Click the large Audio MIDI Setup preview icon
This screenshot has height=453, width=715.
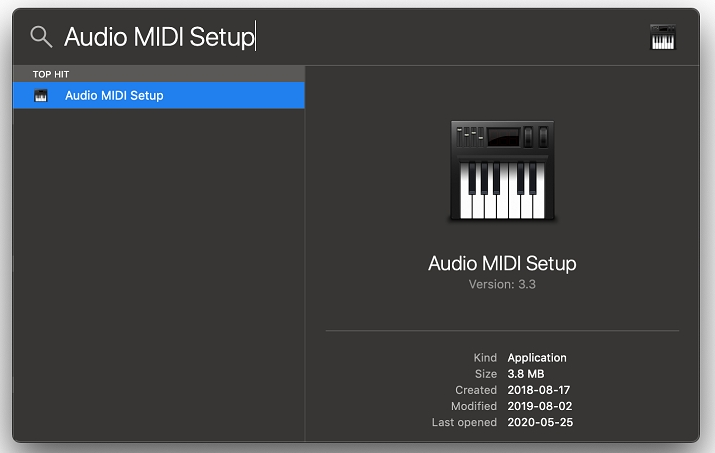[x=502, y=171]
